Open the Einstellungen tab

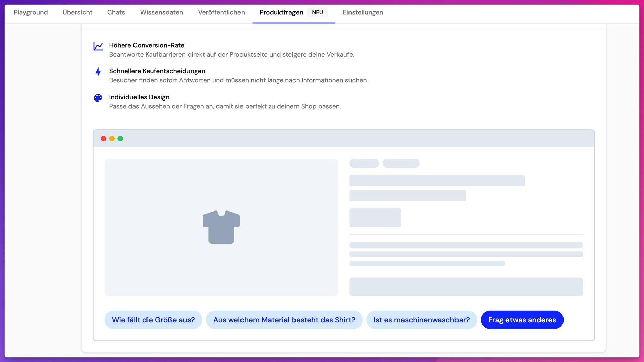[363, 12]
